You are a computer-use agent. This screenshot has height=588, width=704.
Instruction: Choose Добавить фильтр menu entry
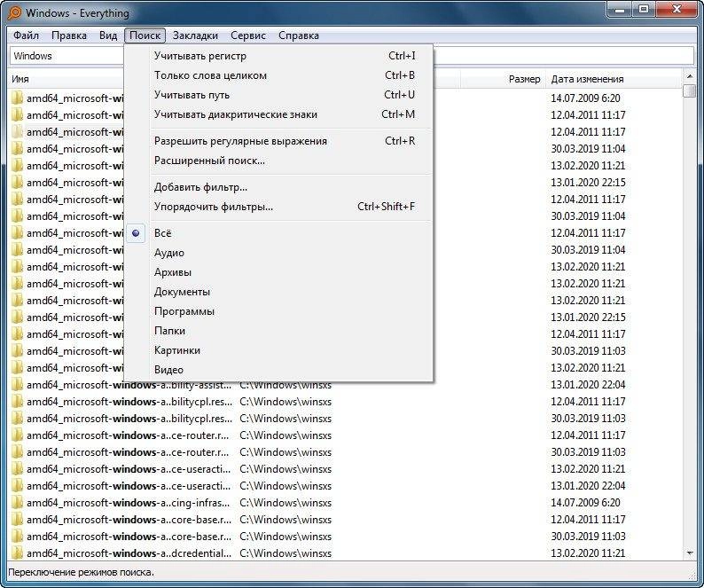pyautogui.click(x=278, y=187)
